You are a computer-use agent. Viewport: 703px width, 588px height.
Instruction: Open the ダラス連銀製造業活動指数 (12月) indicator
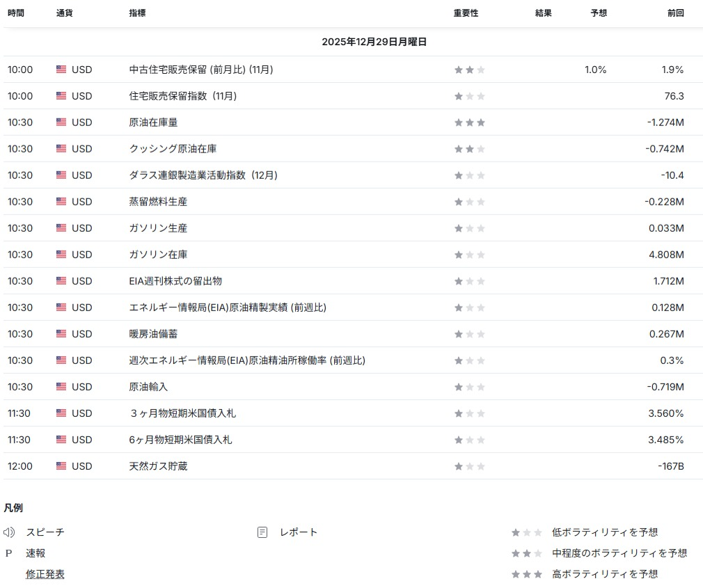click(x=203, y=175)
